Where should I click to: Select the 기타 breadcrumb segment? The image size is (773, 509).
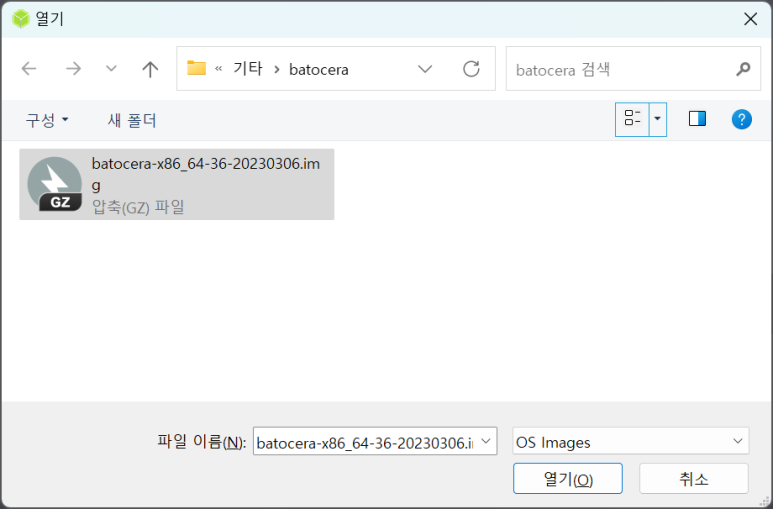pyautogui.click(x=247, y=69)
